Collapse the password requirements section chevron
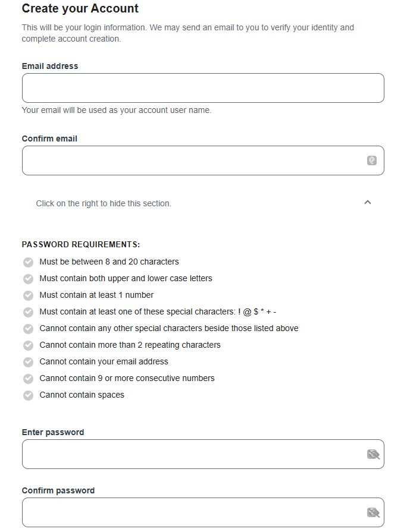Screen dimensions: 407x532 coord(368,202)
